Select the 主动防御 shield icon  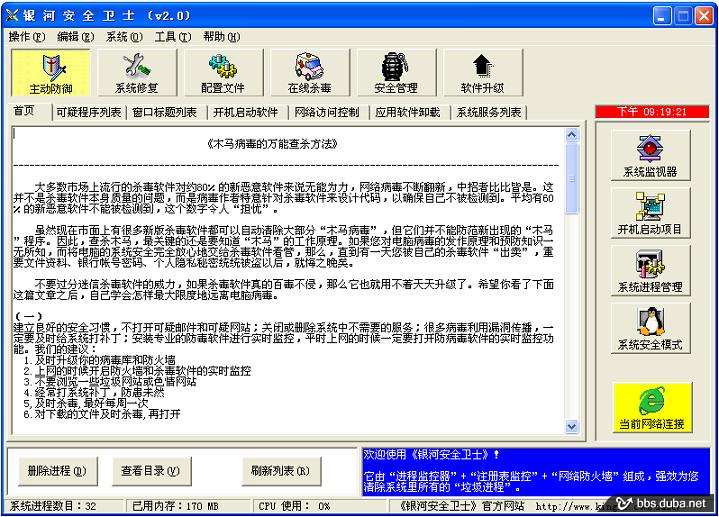tap(50, 72)
